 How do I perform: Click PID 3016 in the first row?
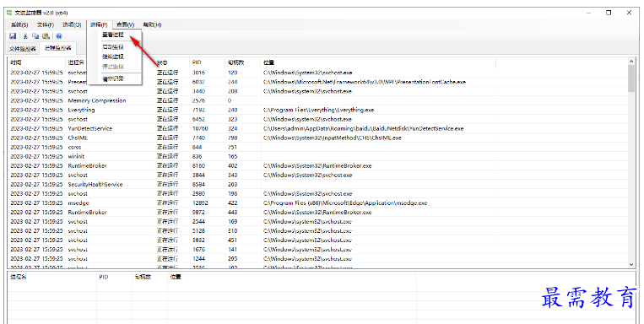pyautogui.click(x=199, y=73)
